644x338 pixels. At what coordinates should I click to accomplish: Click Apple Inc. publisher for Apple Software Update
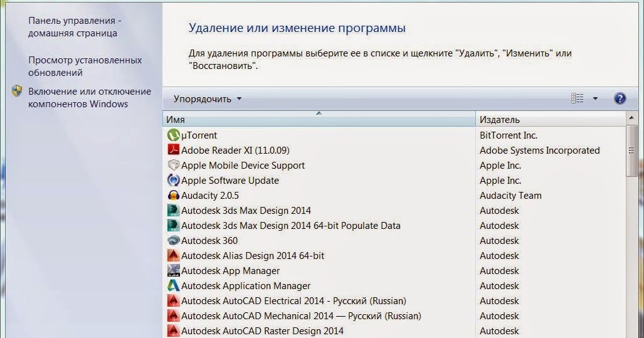[500, 181]
